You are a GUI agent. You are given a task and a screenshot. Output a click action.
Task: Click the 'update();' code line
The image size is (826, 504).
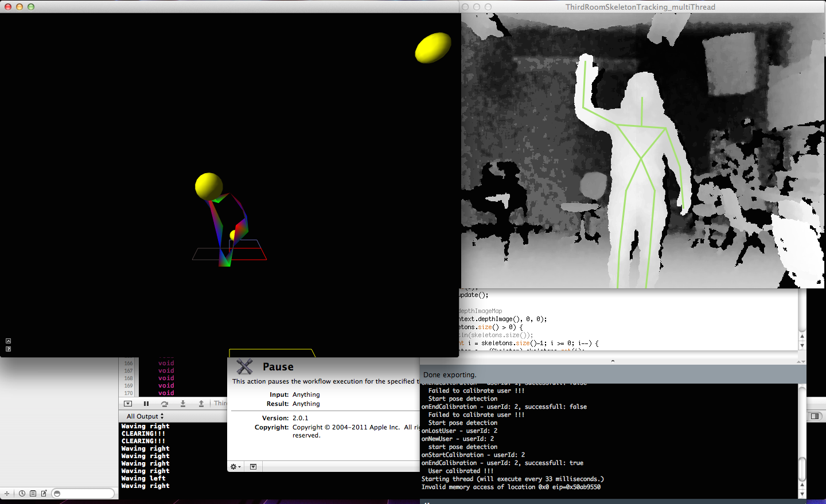click(x=473, y=295)
